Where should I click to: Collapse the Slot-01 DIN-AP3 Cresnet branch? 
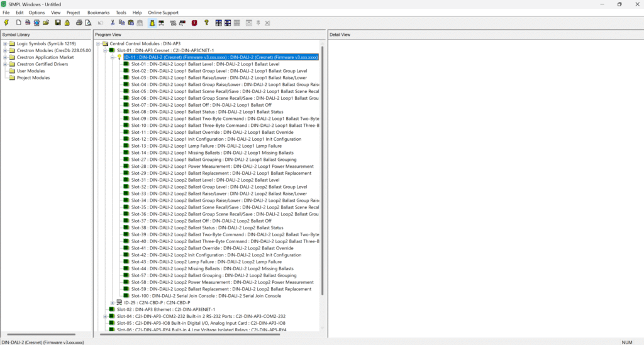(105, 50)
